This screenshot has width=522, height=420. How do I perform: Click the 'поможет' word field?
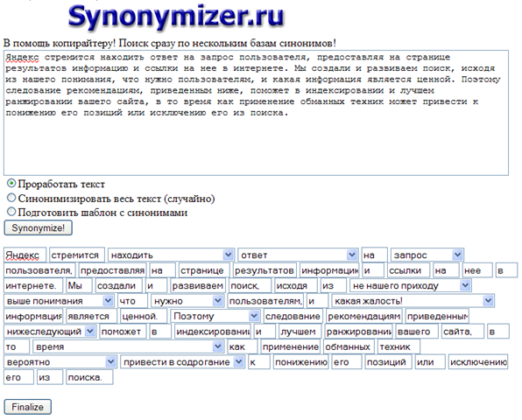(123, 332)
